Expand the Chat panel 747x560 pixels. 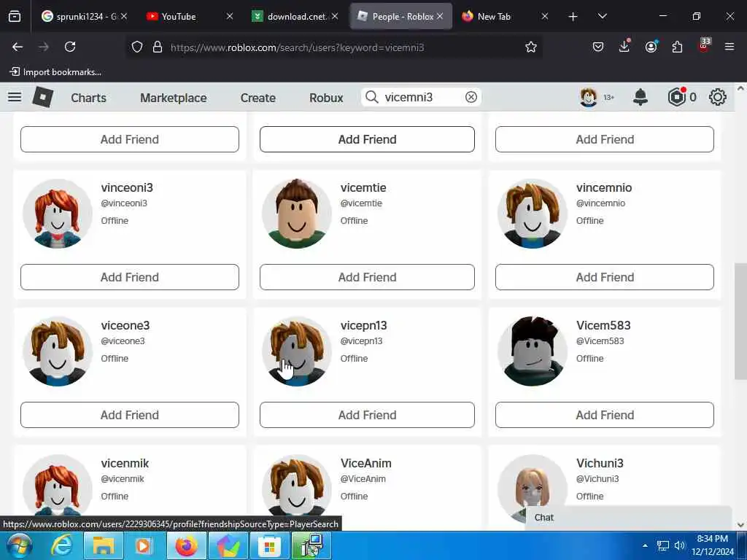click(x=629, y=518)
